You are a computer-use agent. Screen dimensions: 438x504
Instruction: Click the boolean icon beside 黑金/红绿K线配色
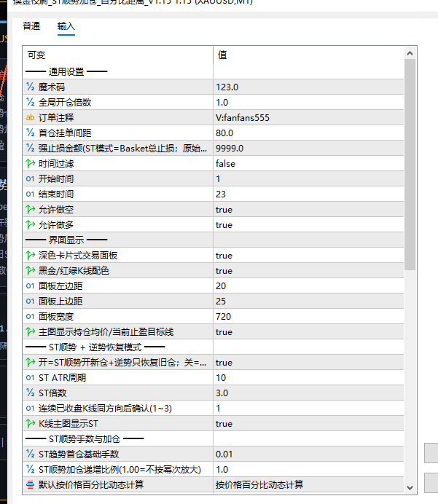(x=30, y=270)
